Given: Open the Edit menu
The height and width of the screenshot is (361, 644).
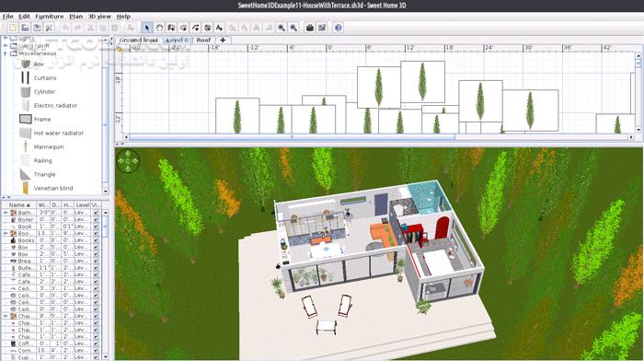Looking at the screenshot, I should pyautogui.click(x=24, y=17).
